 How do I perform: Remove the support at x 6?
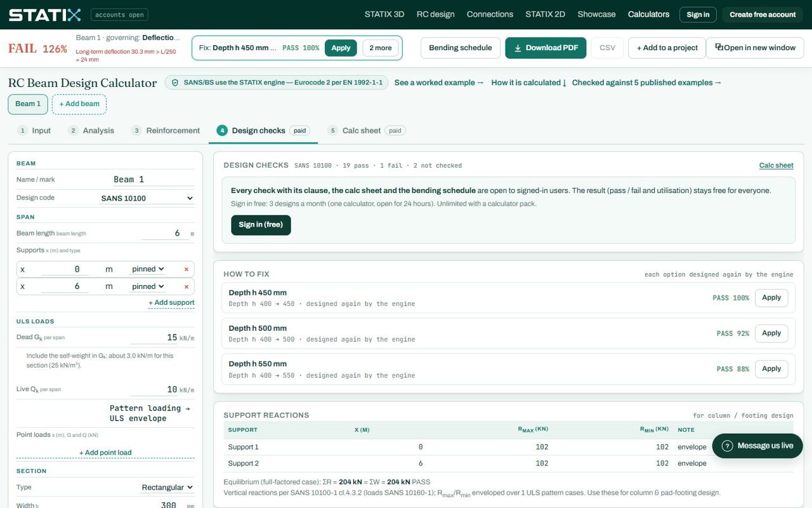tap(187, 286)
